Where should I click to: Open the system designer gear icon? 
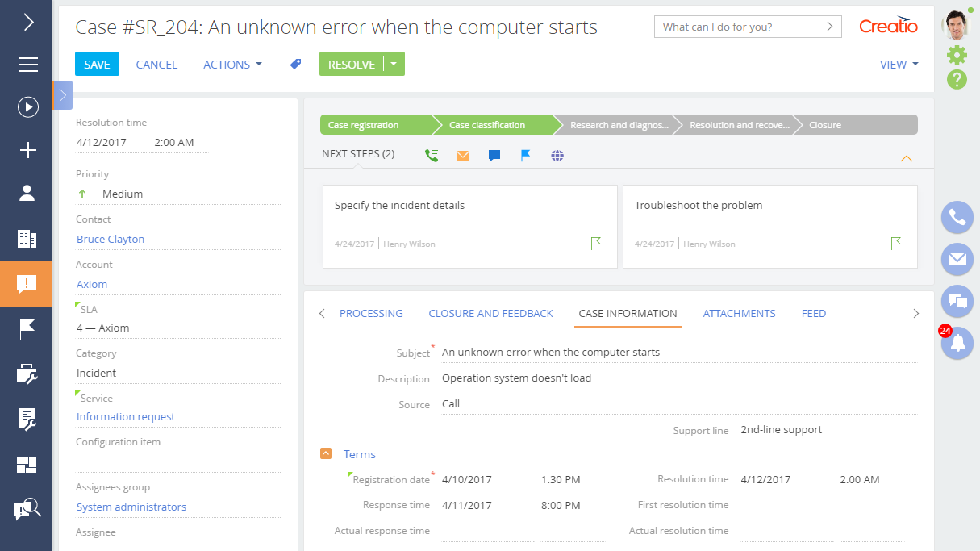pyautogui.click(x=957, y=55)
